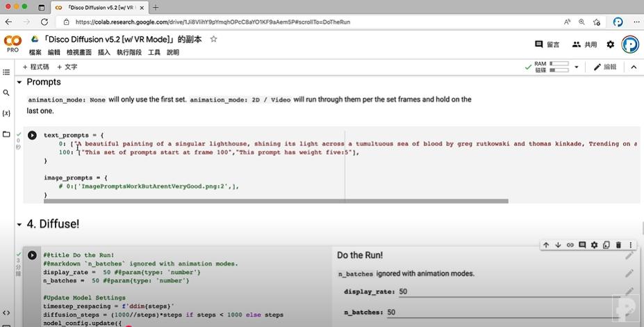The width and height of the screenshot is (644, 327).
Task: Click the horizontal scrollbar of prompts cell
Action: click(x=276, y=201)
